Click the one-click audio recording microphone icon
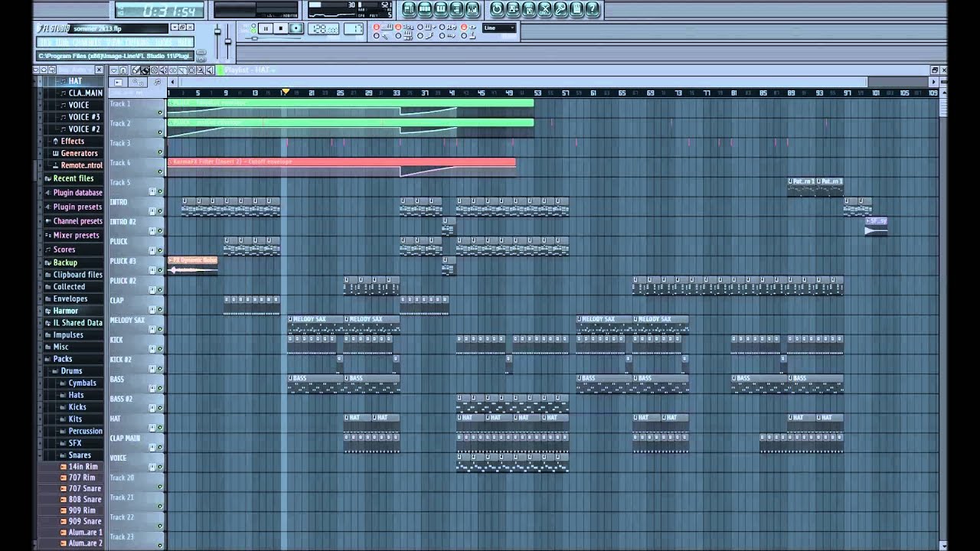The image size is (980, 551). pos(561,9)
